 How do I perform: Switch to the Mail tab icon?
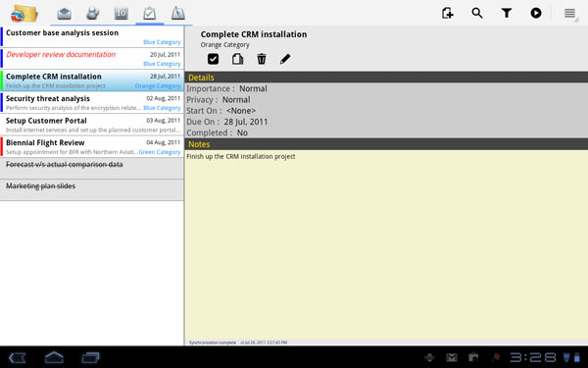point(64,14)
